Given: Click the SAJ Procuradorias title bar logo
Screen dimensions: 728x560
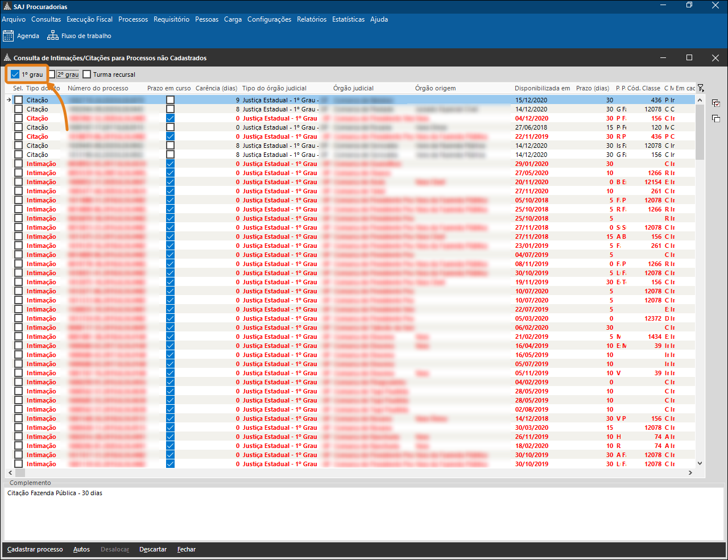Looking at the screenshot, I should (x=7, y=7).
